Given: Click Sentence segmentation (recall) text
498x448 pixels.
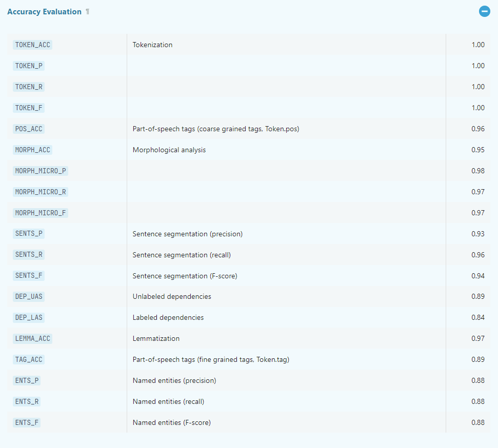Looking at the screenshot, I should click(182, 255).
